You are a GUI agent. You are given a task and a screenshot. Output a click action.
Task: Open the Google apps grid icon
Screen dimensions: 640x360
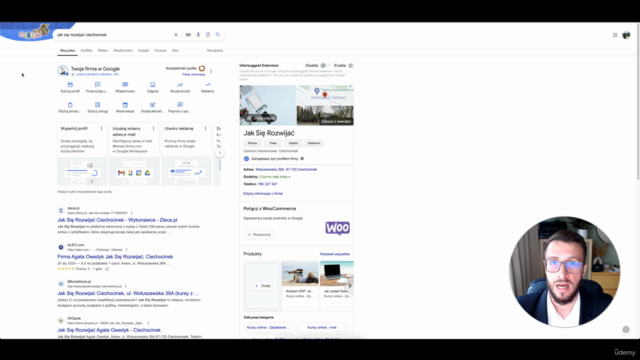615,35
